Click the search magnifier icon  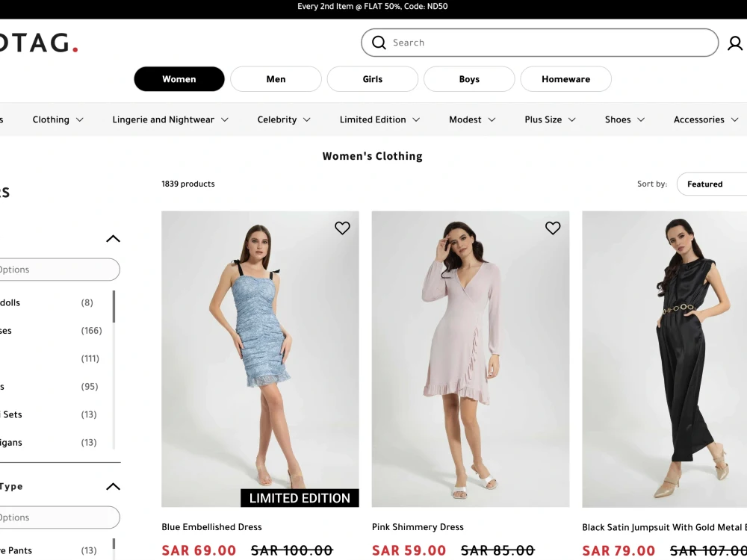coord(379,43)
